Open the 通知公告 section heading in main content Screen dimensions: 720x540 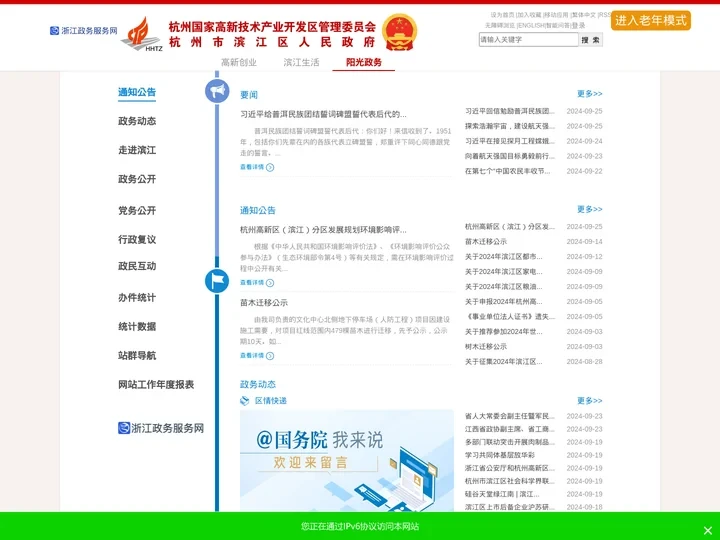click(x=258, y=210)
